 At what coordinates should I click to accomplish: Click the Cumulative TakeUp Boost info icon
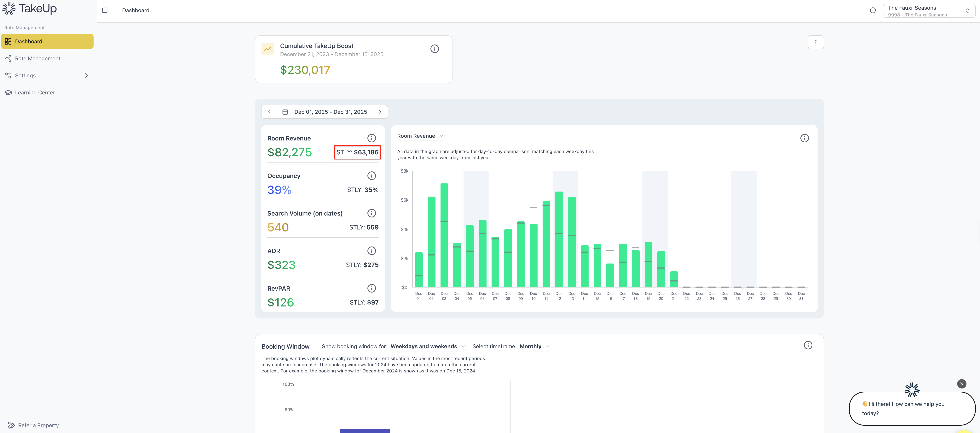[x=435, y=49]
